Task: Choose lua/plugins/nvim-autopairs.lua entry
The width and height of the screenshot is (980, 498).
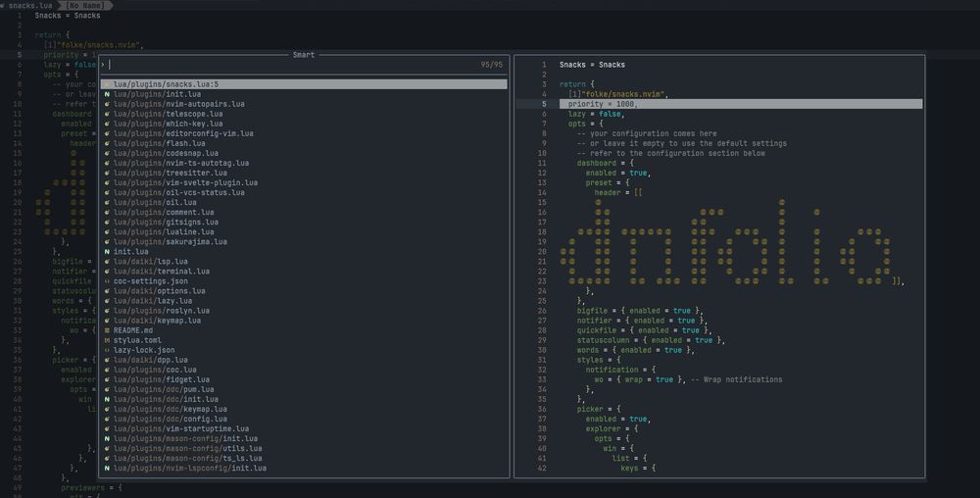Action: (x=178, y=104)
